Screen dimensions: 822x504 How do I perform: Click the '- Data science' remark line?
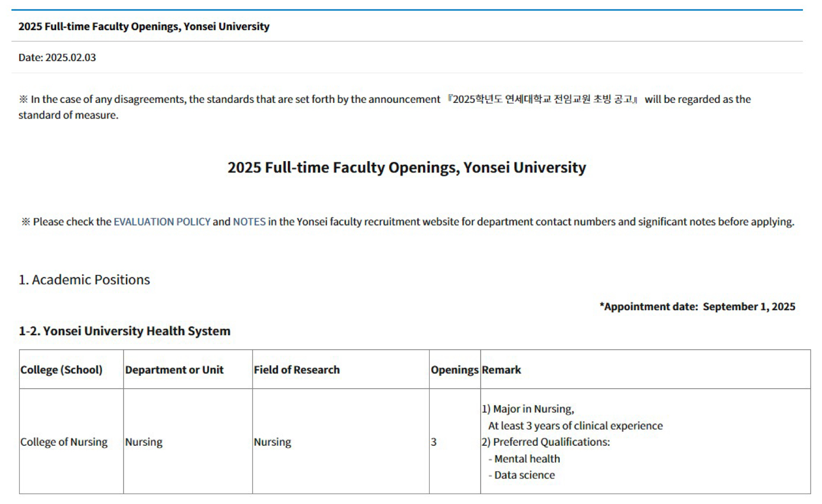coord(522,475)
